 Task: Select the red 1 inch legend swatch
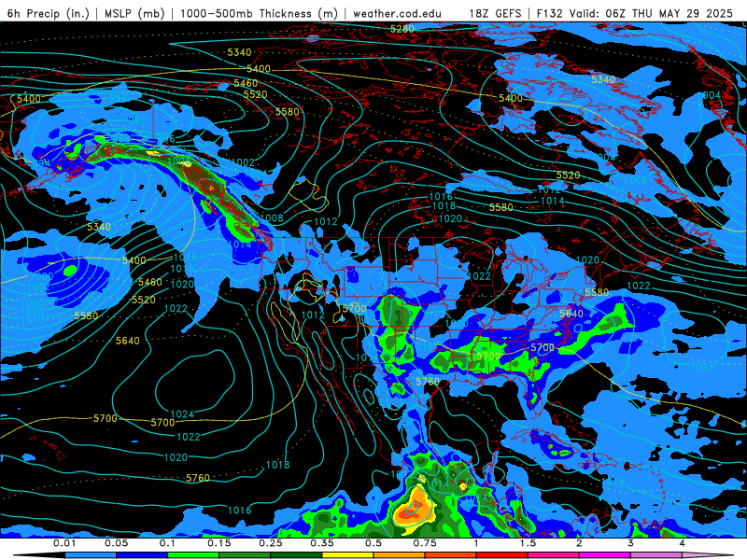pyautogui.click(x=502, y=555)
